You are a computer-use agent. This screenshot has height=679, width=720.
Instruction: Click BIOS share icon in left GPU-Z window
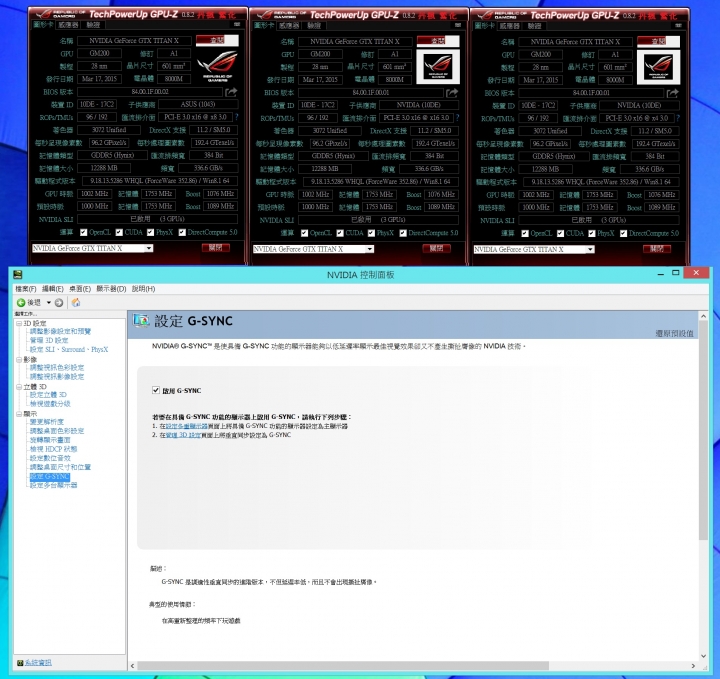point(231,92)
